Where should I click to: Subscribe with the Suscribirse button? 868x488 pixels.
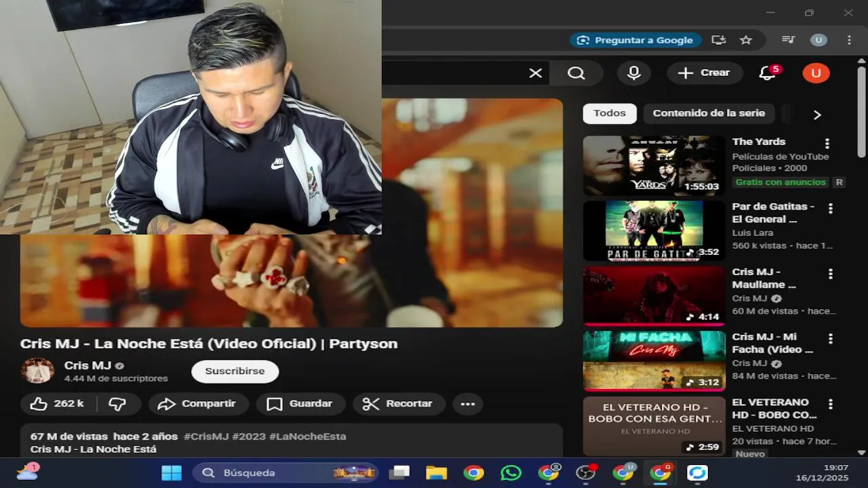click(x=235, y=371)
